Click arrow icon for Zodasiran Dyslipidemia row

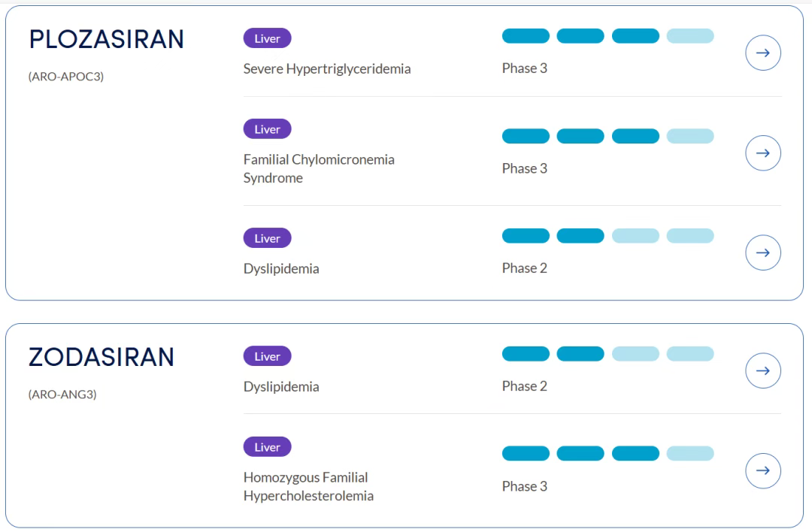[x=762, y=370]
